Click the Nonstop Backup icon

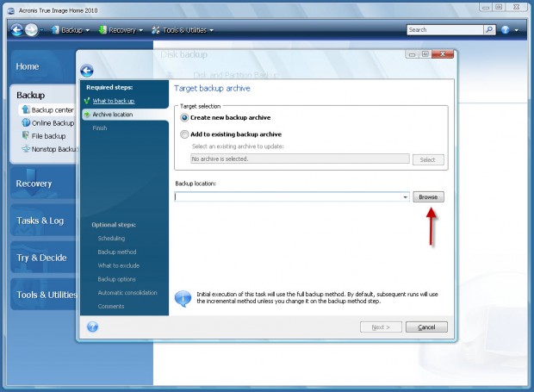(26, 148)
